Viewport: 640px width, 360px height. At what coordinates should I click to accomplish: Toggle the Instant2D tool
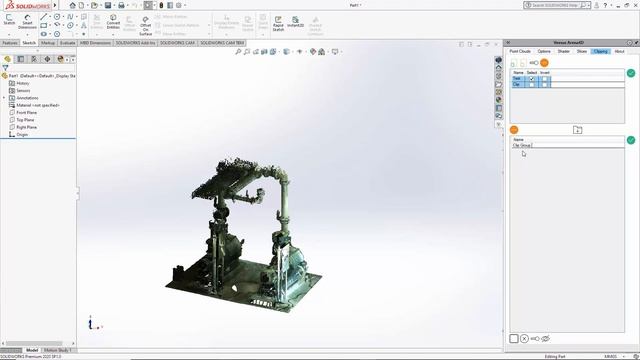point(295,22)
